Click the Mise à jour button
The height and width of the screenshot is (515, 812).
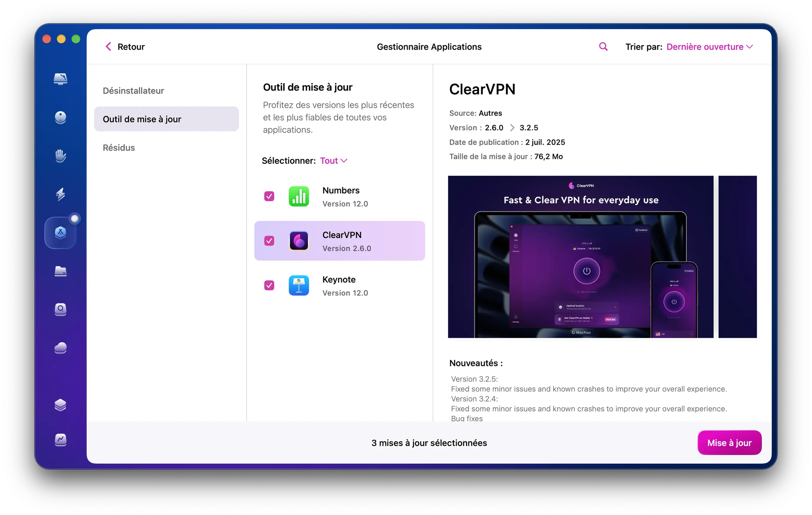729,442
